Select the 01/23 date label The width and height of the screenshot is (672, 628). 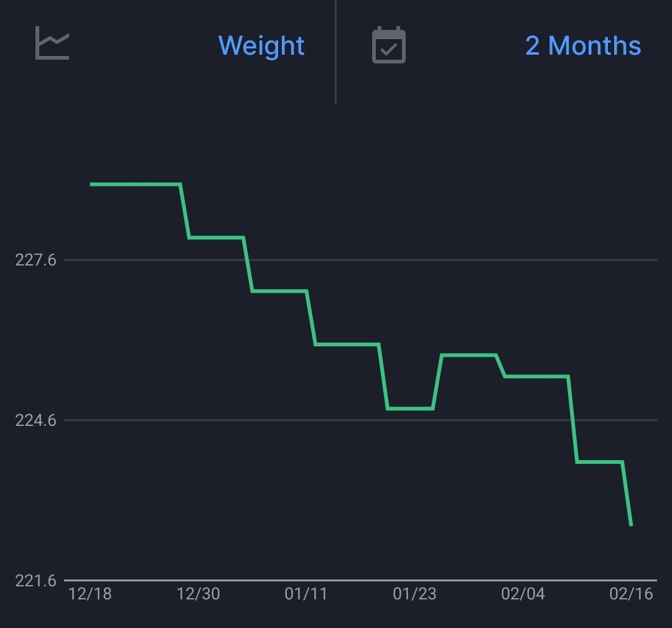click(414, 594)
